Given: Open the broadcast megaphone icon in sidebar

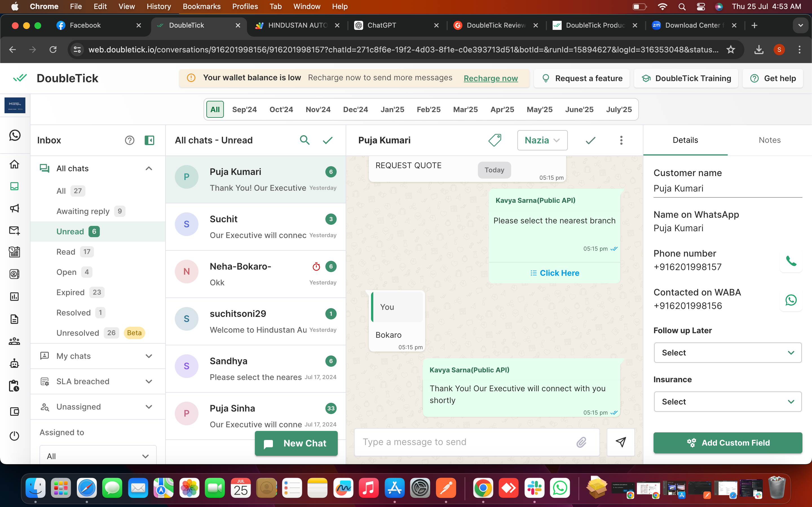Looking at the screenshot, I should pos(14,208).
